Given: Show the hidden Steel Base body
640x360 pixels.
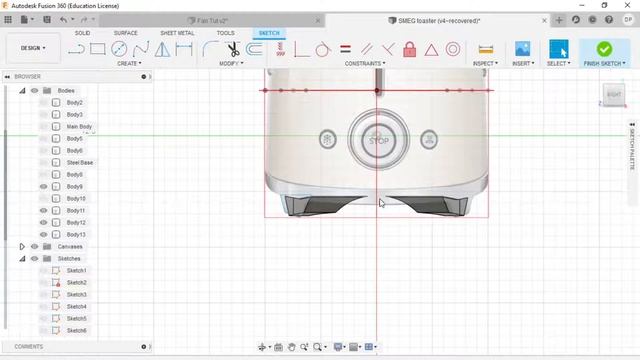Looking at the screenshot, I should click(43, 162).
